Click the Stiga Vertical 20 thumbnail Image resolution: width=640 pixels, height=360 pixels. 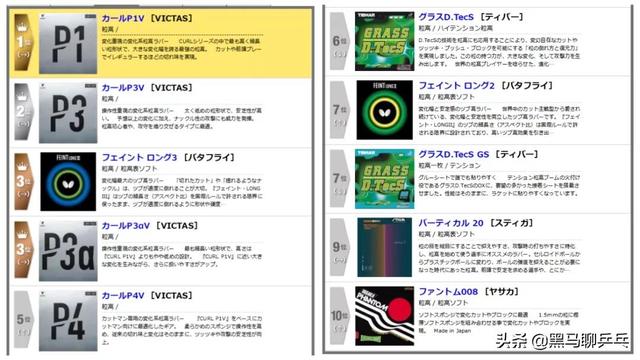[384, 247]
